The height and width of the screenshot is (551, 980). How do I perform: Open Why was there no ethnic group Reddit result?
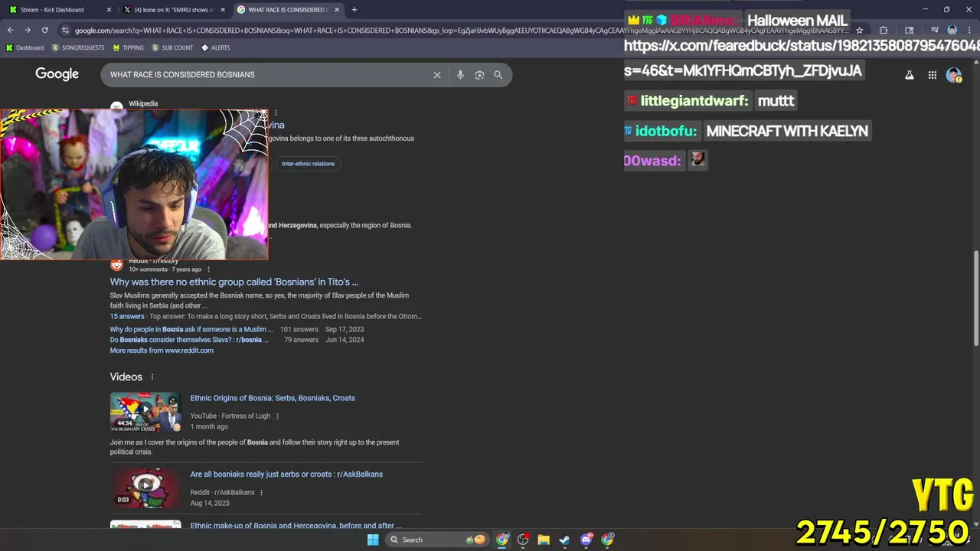[234, 282]
